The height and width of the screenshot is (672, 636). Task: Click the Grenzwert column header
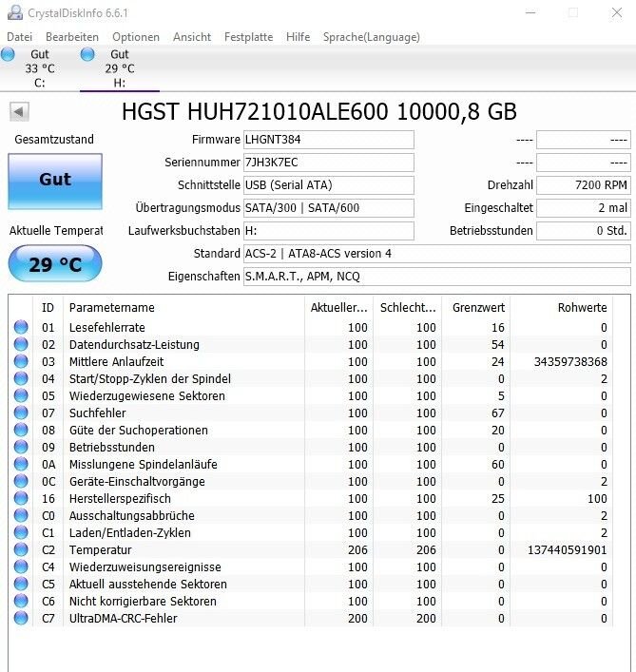coord(476,308)
